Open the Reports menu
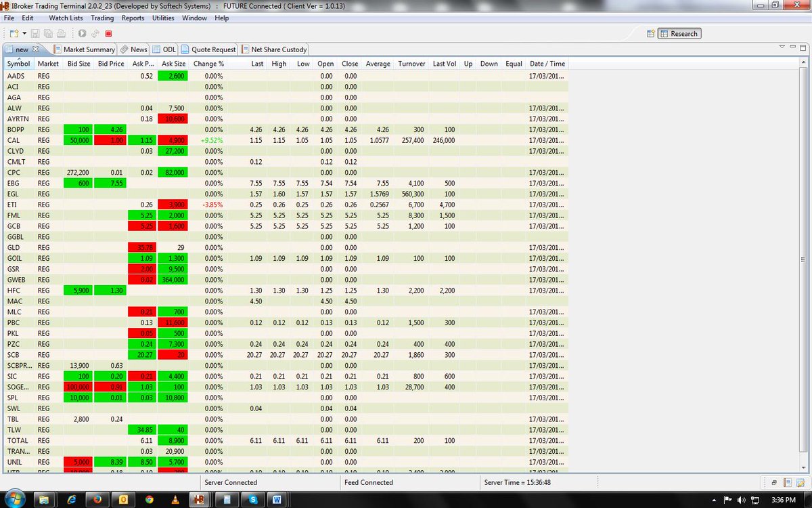Screen dimensions: 812x508 click(133, 18)
